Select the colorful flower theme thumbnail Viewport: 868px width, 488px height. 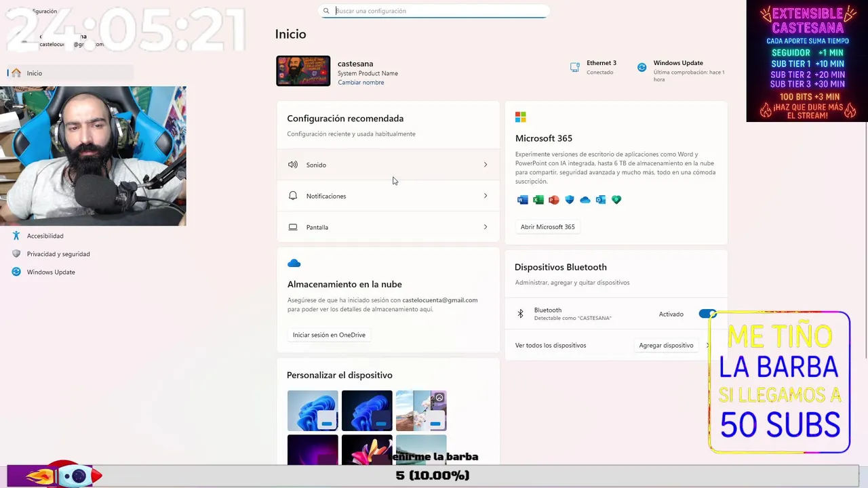367,449
